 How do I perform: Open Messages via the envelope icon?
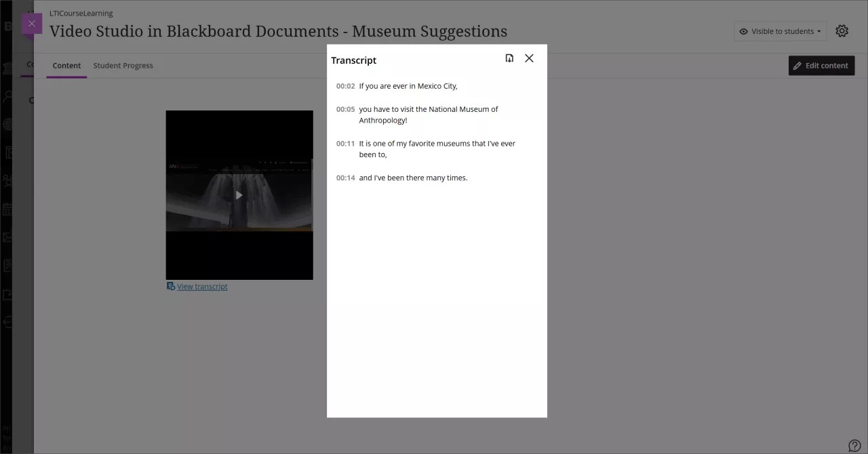click(7, 237)
